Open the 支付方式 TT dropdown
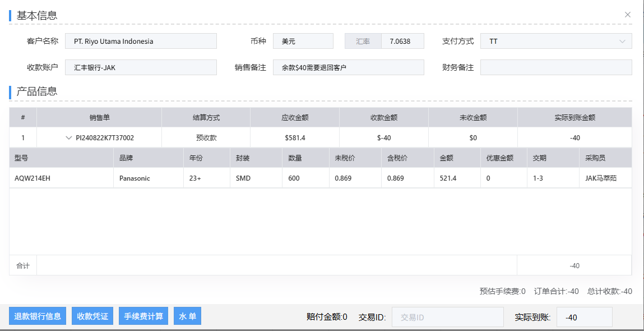This screenshot has height=331, width=644. (x=556, y=41)
